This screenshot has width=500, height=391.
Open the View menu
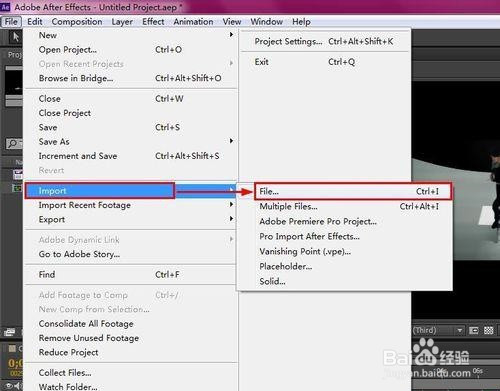(232, 22)
